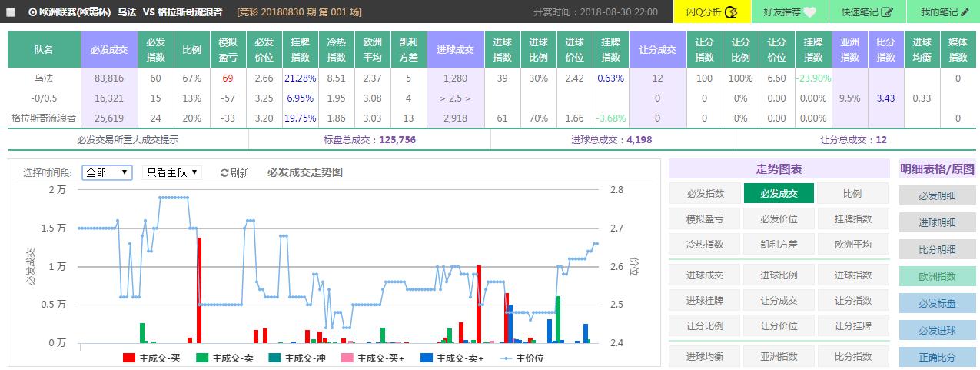The width and height of the screenshot is (980, 370).
Task: Open 比分明细 detail table
Action: coord(938,249)
